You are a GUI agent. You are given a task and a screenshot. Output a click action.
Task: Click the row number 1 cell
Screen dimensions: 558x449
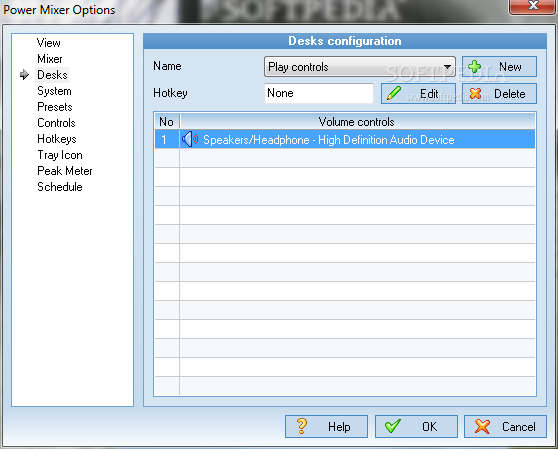167,139
